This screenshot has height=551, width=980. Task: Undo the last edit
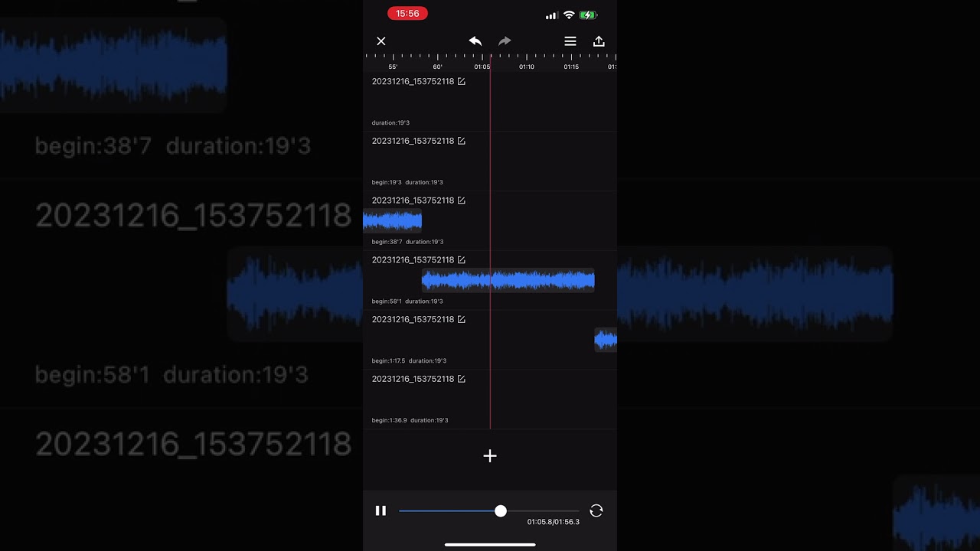tap(475, 41)
